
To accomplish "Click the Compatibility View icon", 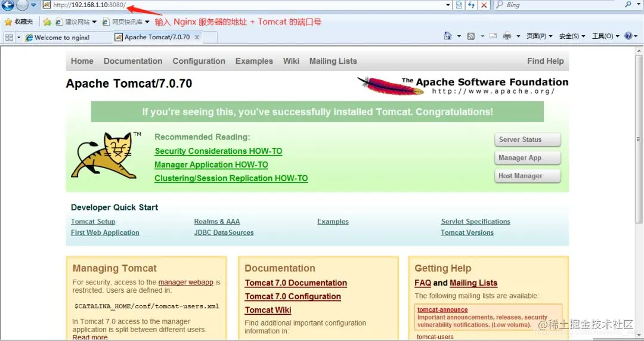I will coord(459,5).
